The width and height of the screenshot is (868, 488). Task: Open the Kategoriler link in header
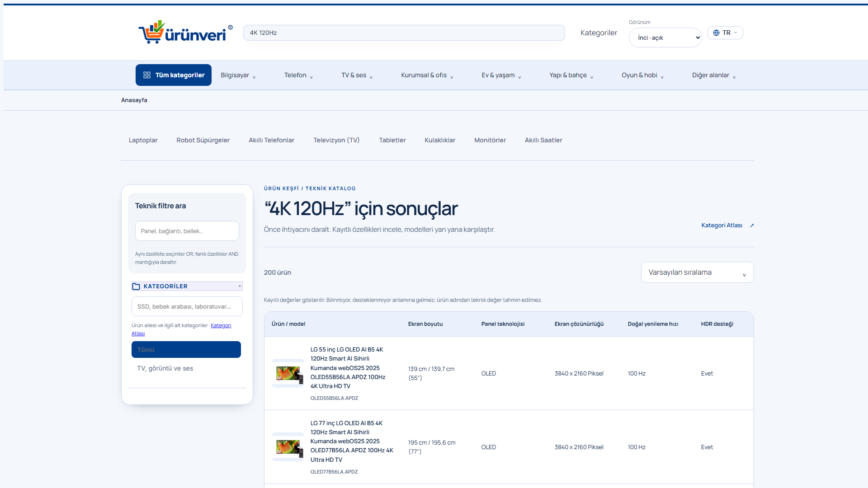tap(599, 33)
